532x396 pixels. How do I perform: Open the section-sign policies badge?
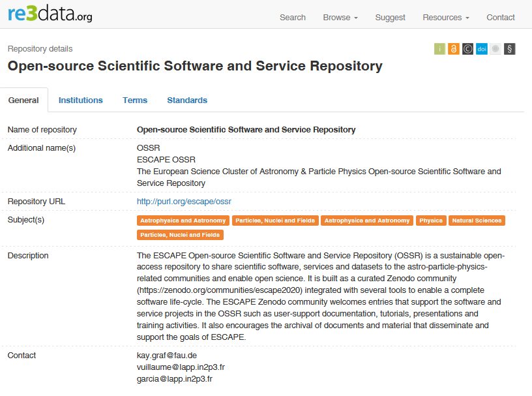pos(509,48)
